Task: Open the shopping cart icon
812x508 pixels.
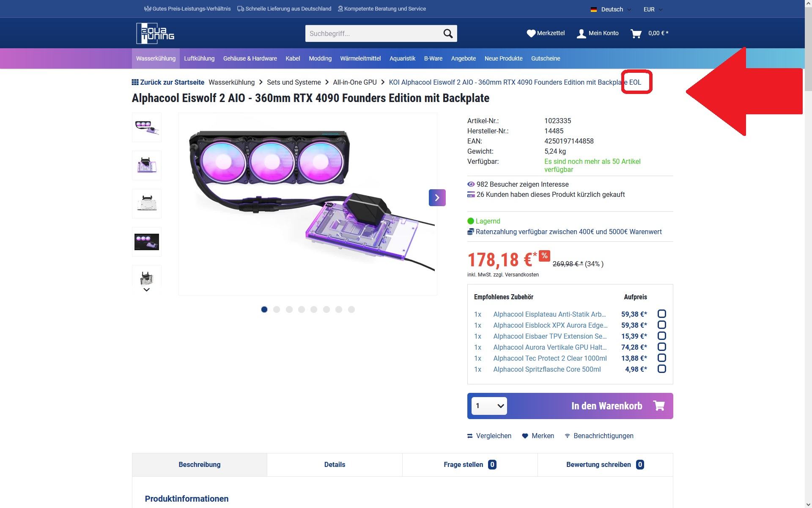Action: 636,33
